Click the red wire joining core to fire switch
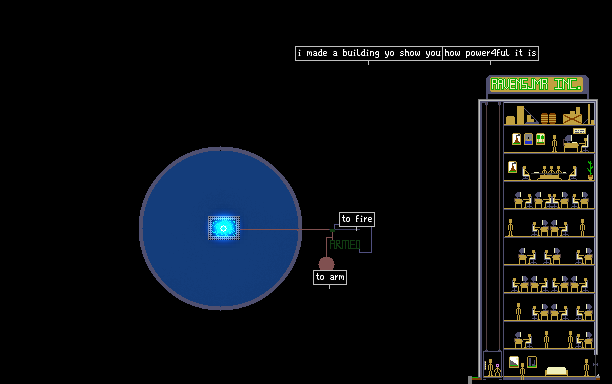612x384 pixels. pyautogui.click(x=285, y=229)
